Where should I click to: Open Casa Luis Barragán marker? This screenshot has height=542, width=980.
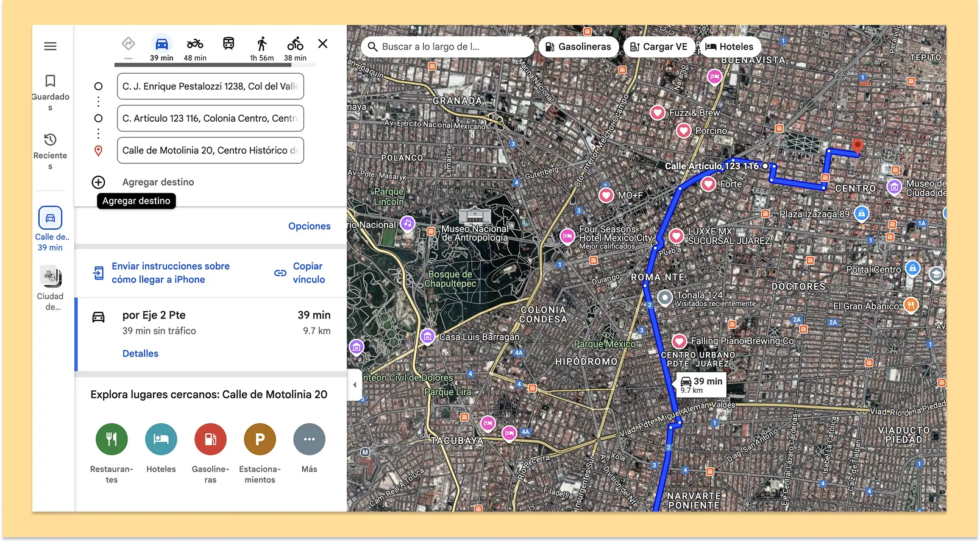[428, 336]
